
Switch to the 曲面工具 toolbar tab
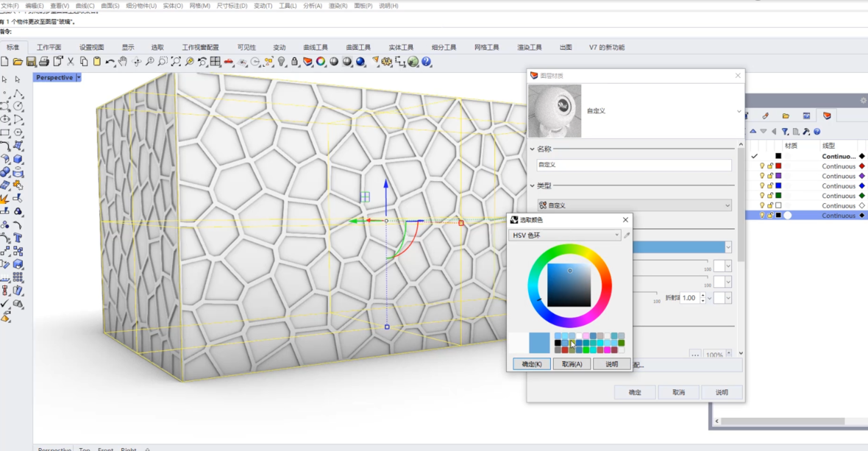coord(358,48)
